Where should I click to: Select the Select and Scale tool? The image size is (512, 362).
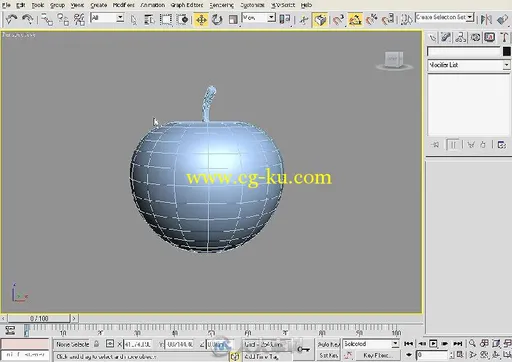pos(233,20)
